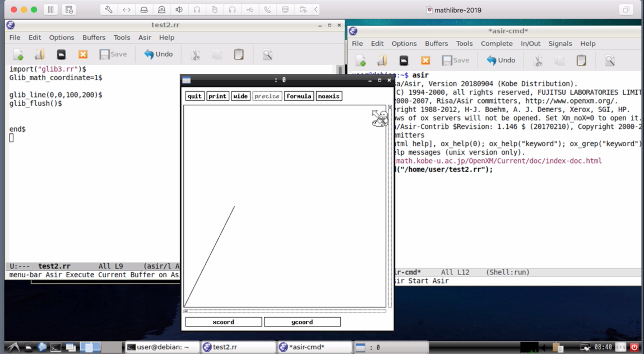Open Buffers menu in test2.rr window
This screenshot has height=354, width=644.
point(94,37)
